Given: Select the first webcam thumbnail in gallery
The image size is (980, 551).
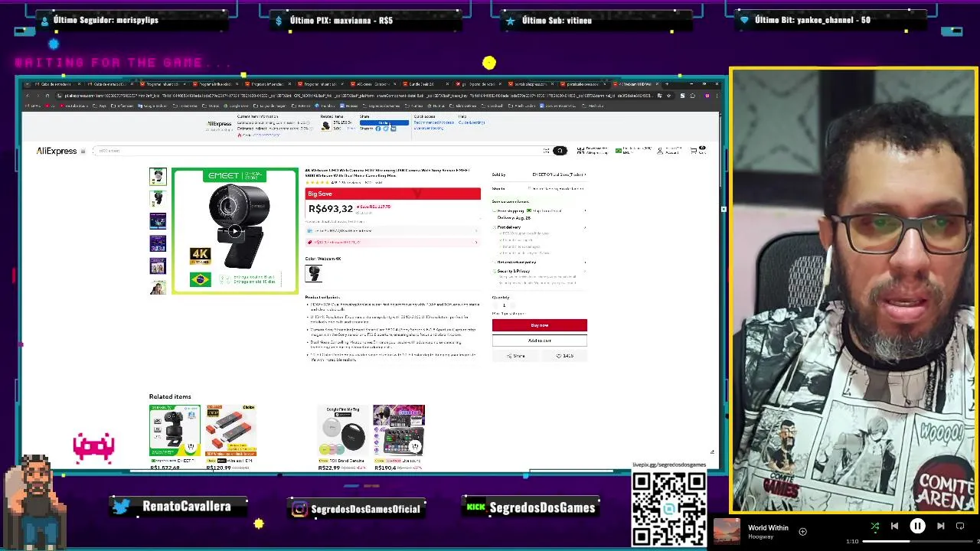Looking at the screenshot, I should click(x=158, y=177).
